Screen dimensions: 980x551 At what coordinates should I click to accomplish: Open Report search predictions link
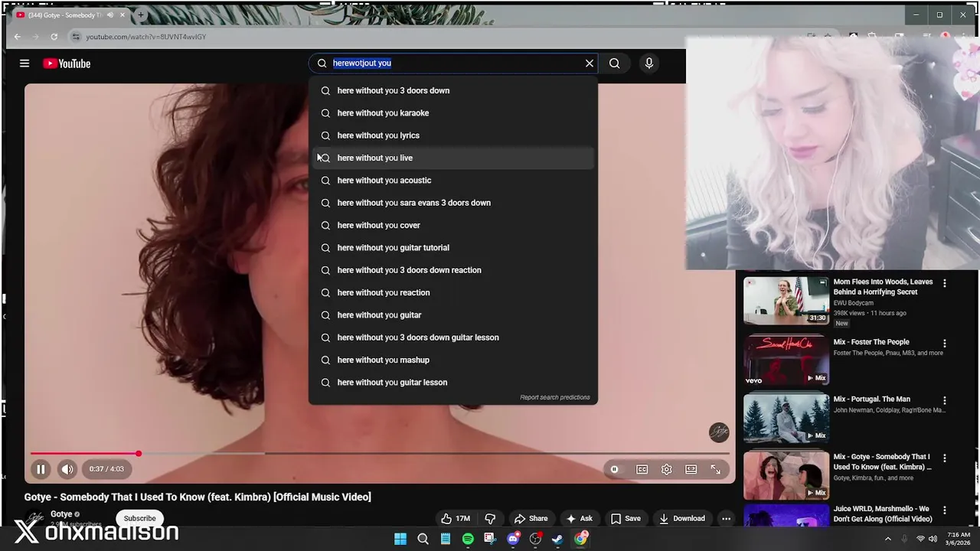coord(554,397)
